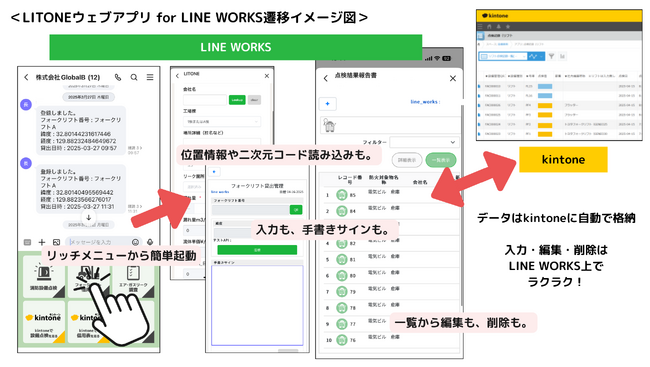The width and height of the screenshot is (650, 367).
Task: Tap the search icon in GlobalB chat header
Action: (x=134, y=77)
